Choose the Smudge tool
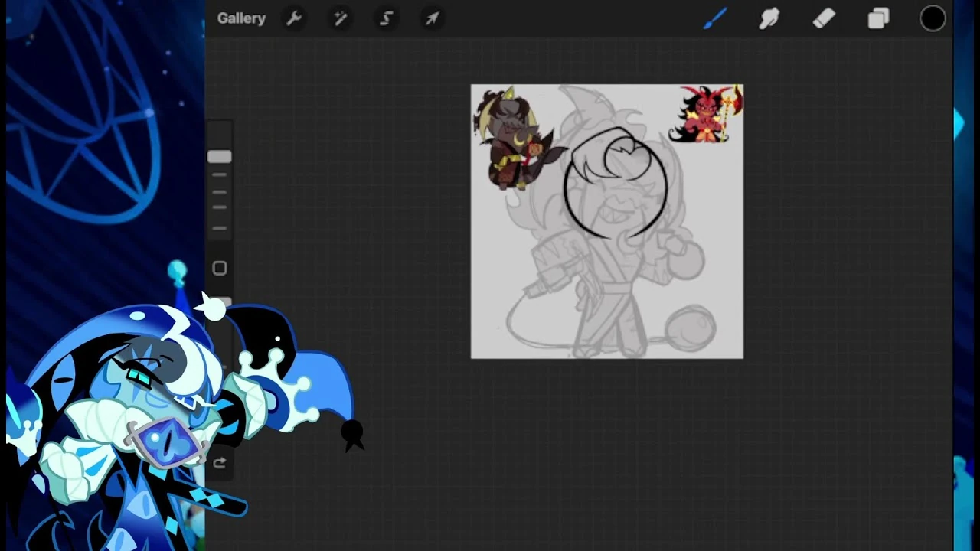Viewport: 980px width, 551px height. (x=769, y=18)
